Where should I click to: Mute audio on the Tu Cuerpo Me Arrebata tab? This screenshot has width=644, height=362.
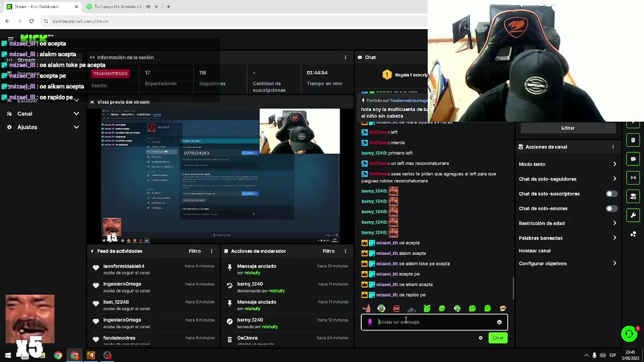(x=148, y=7)
